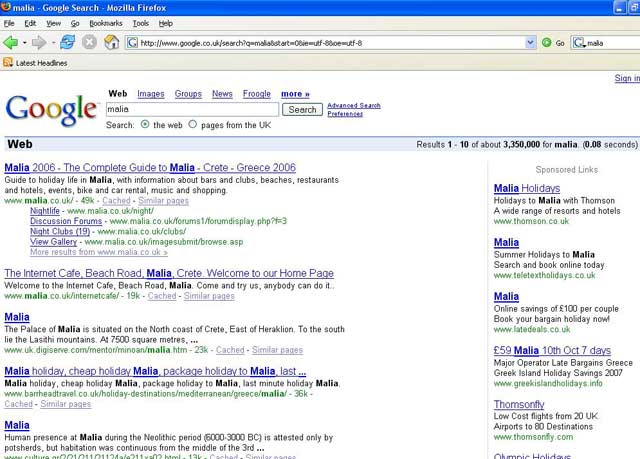Click the green Go button icon

point(547,42)
